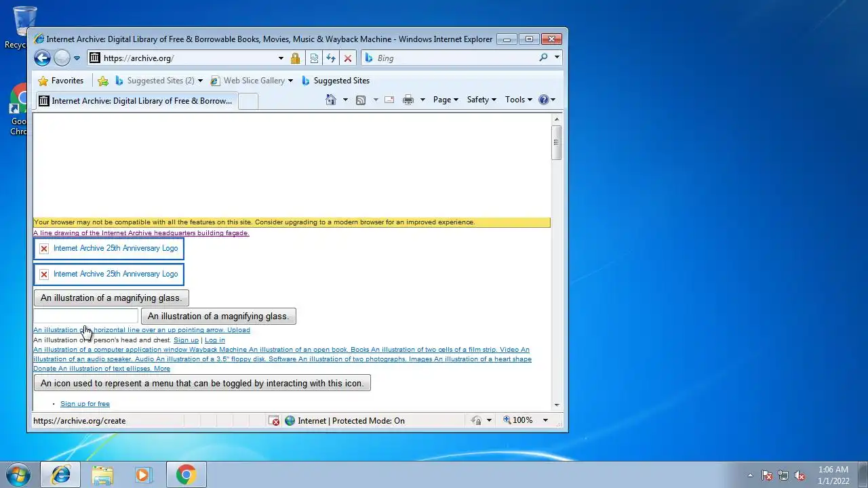Open Windows Explorer folder in taskbar
The height and width of the screenshot is (488, 868).
(102, 474)
